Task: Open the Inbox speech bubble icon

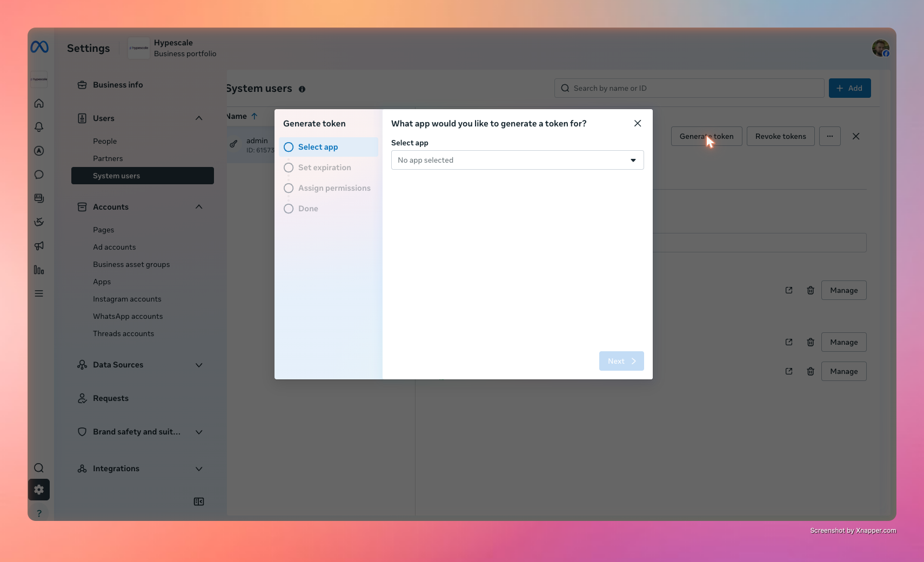Action: pyautogui.click(x=39, y=175)
